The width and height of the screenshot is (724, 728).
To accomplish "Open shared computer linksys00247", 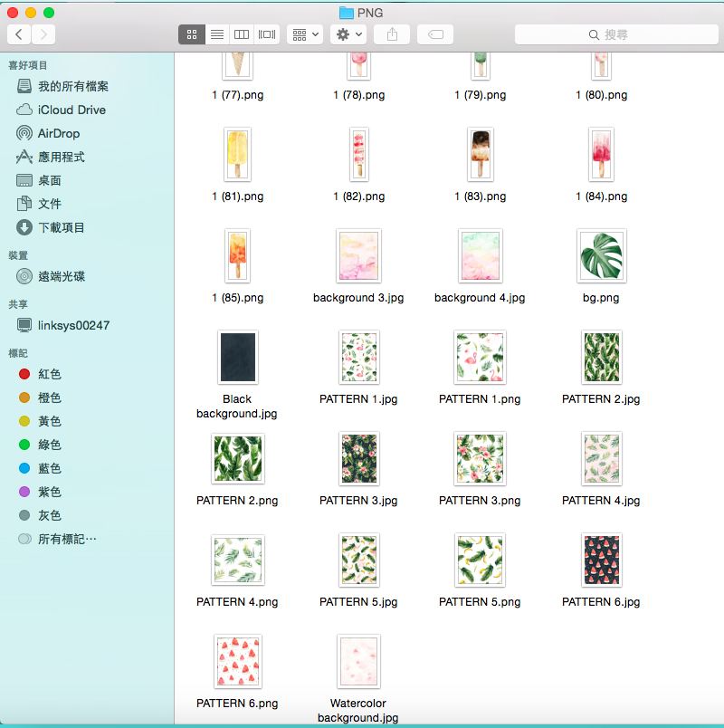I will pos(73,325).
